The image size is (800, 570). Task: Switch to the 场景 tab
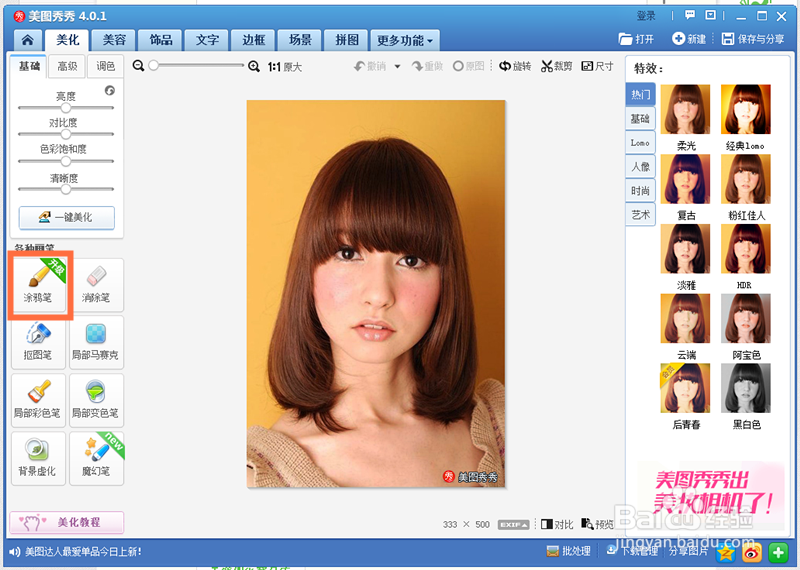click(300, 40)
